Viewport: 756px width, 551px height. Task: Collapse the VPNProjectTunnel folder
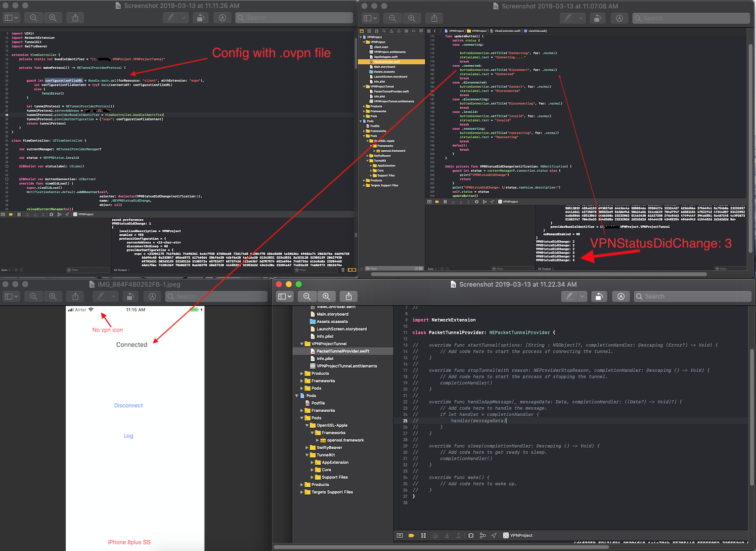click(302, 344)
